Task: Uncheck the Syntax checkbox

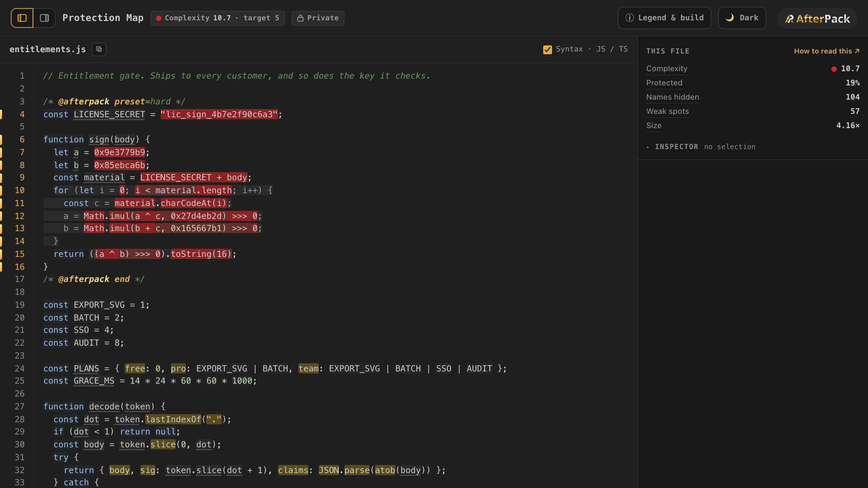Action: tap(547, 49)
